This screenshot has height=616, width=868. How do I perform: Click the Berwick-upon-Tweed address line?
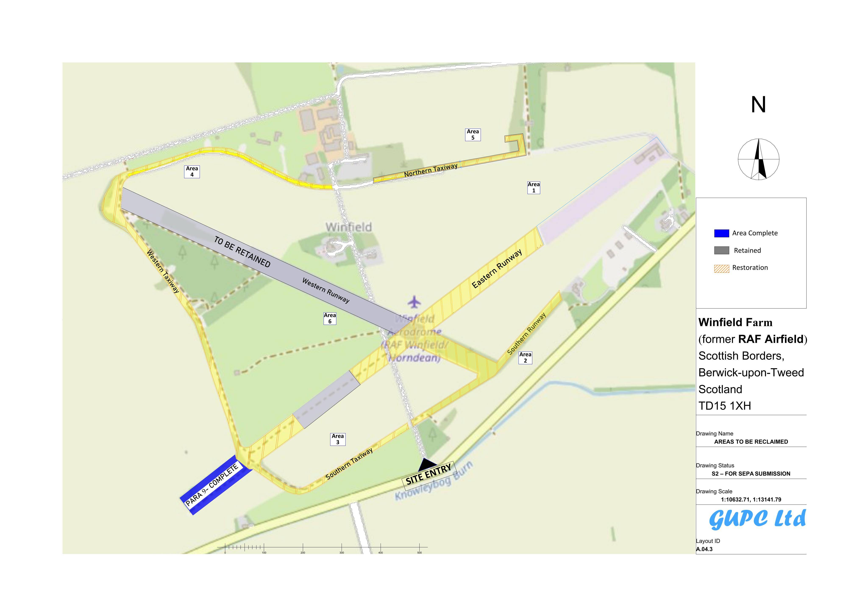[x=751, y=373]
